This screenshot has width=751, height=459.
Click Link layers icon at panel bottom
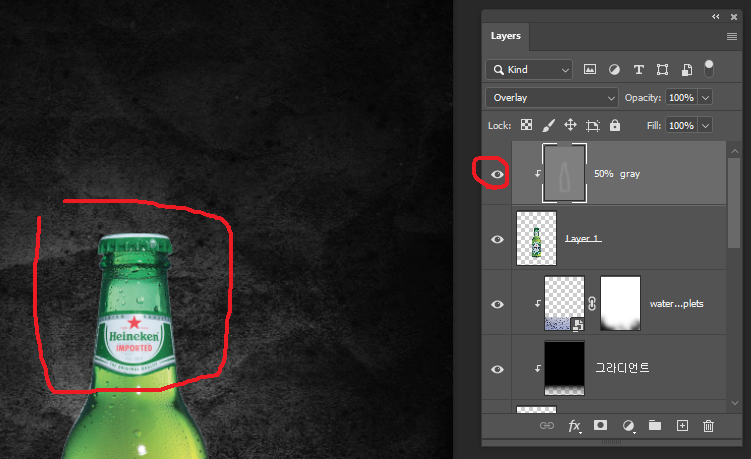coord(546,425)
